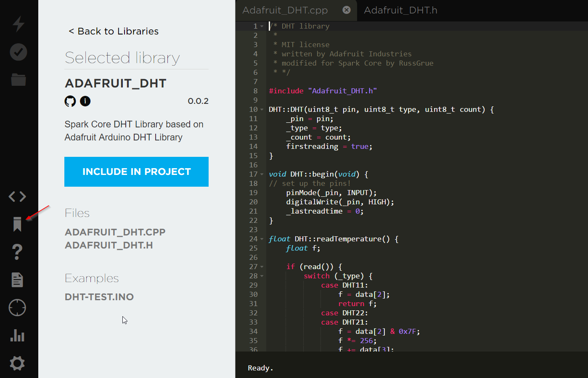The height and width of the screenshot is (378, 588).
Task: Collapse the readTemperature fold at line 24
Action: point(262,239)
